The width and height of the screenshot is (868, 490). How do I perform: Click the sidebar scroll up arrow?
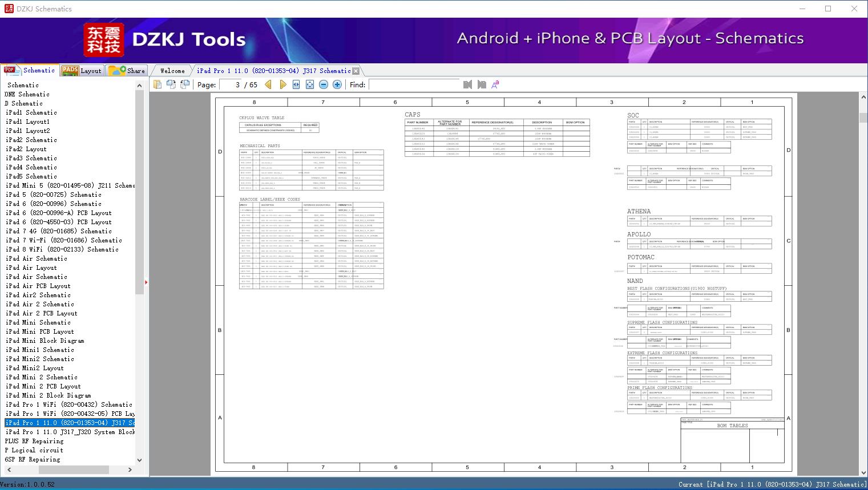[x=139, y=86]
